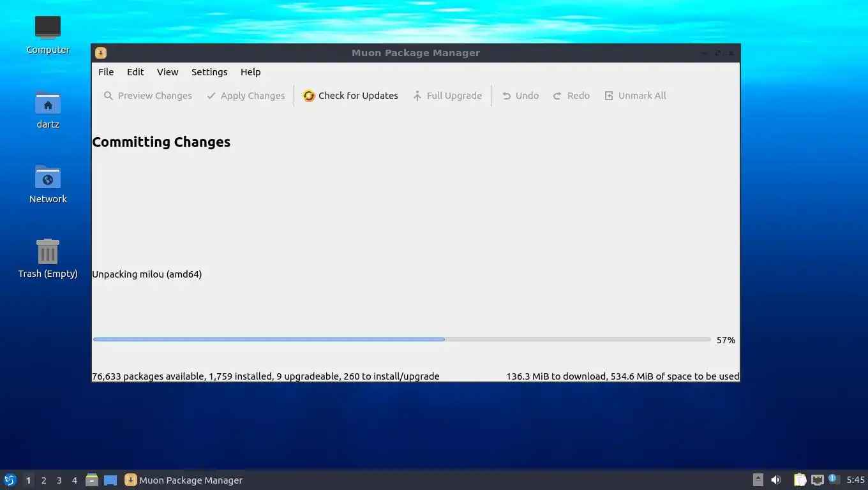Viewport: 868px width, 490px height.
Task: Open the update notifier tray icon
Action: (833, 479)
